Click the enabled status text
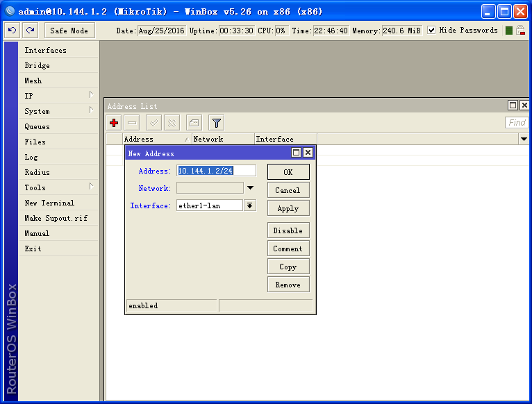 tap(143, 305)
